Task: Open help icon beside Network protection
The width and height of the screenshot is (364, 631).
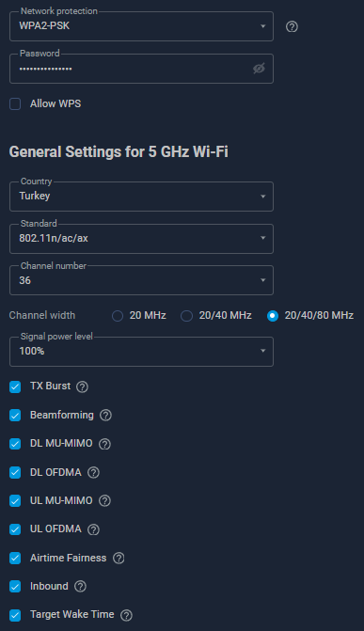Action: [x=292, y=26]
